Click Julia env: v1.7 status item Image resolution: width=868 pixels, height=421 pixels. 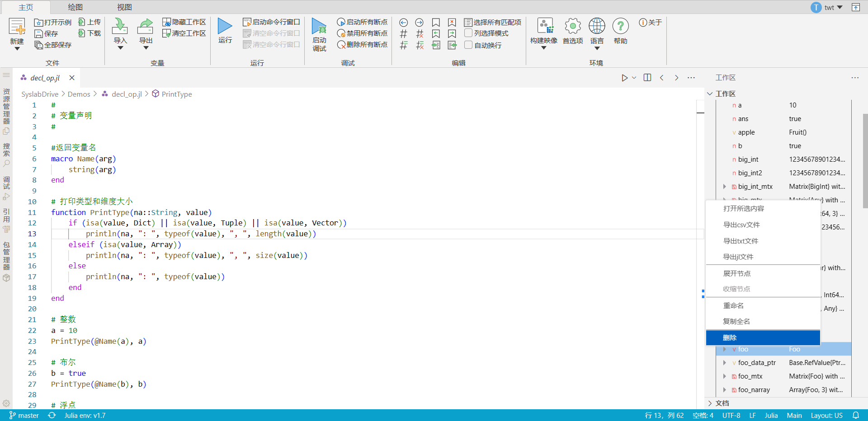pos(85,415)
